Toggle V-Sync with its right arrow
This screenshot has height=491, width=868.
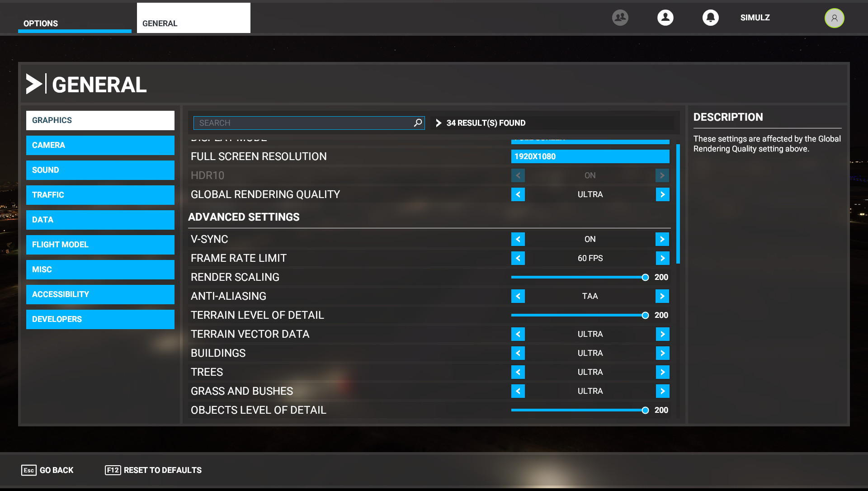662,239
